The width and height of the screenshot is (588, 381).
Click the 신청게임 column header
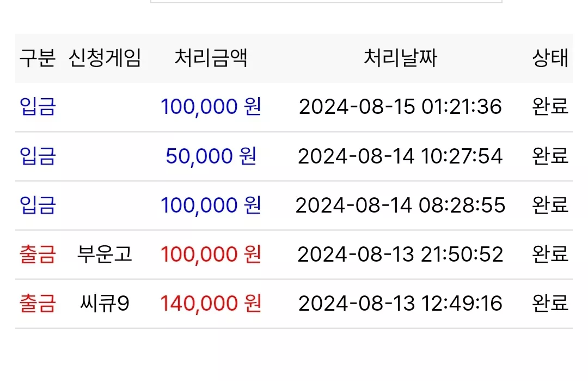(105, 58)
